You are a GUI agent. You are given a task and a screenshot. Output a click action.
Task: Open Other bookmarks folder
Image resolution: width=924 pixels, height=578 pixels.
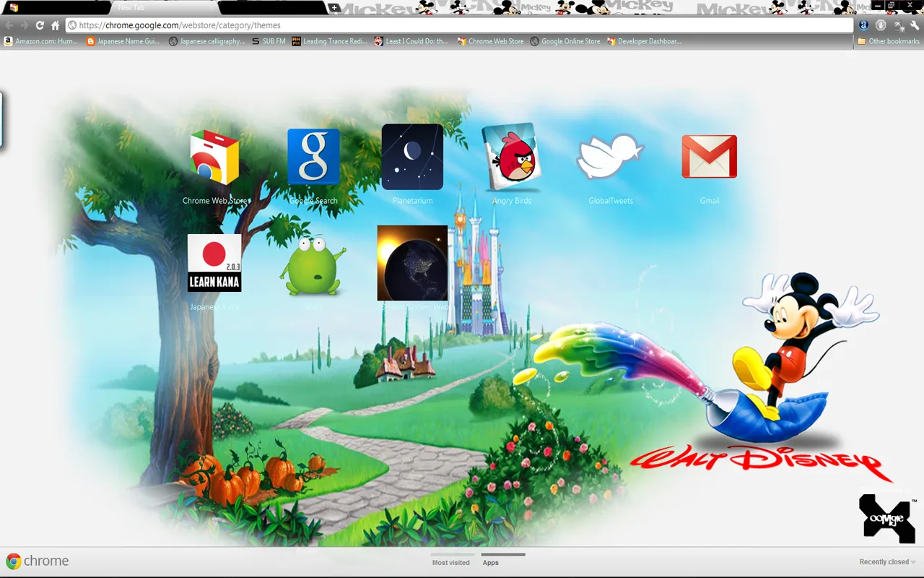click(x=888, y=41)
